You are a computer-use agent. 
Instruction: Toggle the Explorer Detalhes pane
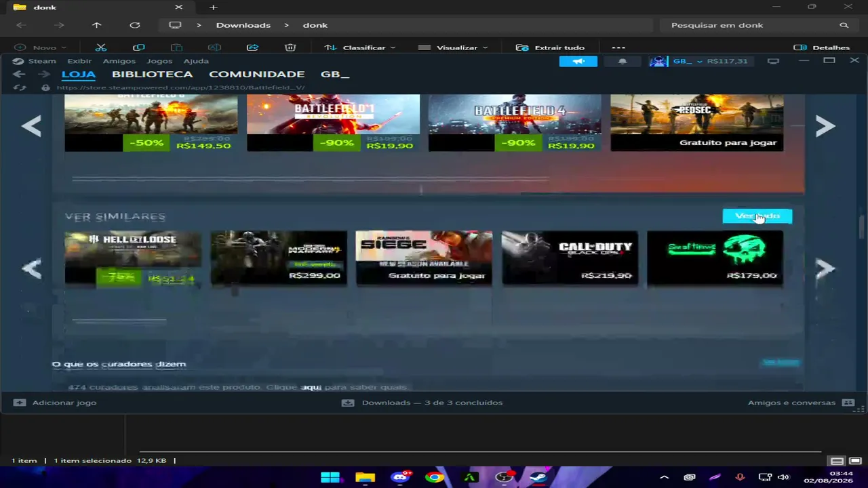[822, 47]
